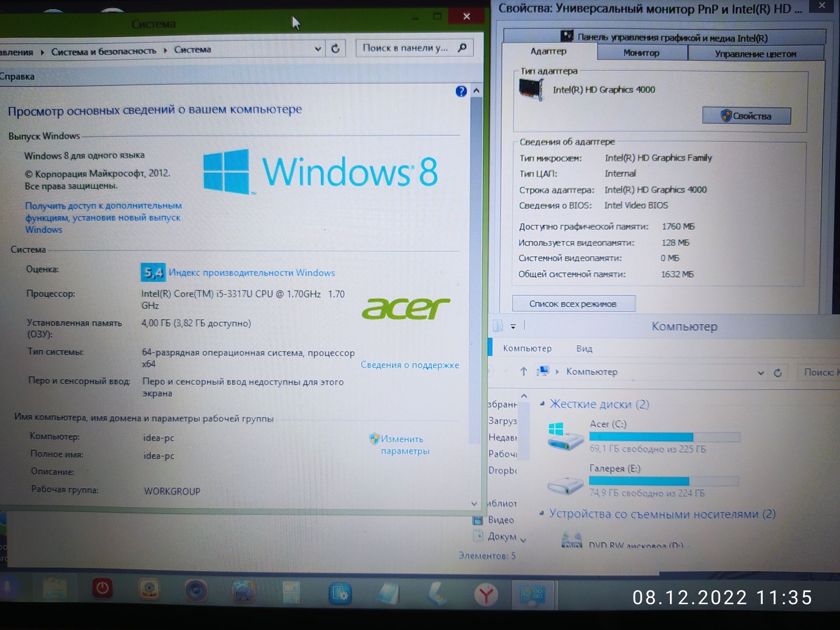Open Индекс производительности Windows link
This screenshot has width=840, height=630.
(x=252, y=273)
